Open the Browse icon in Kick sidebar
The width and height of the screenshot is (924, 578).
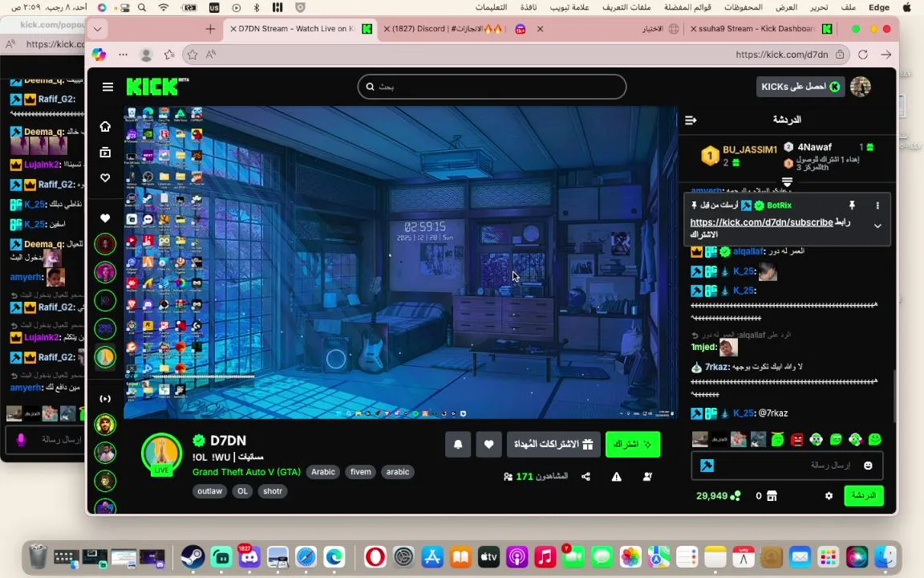[x=105, y=153]
